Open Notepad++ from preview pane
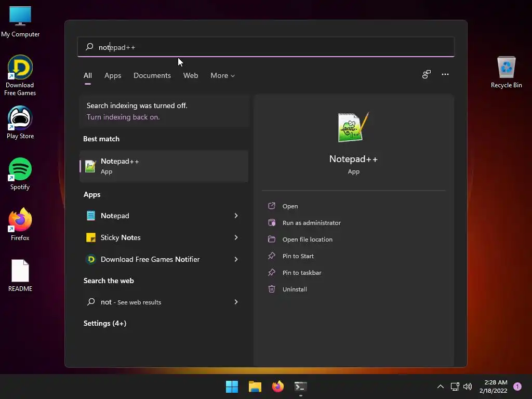 coord(290,206)
